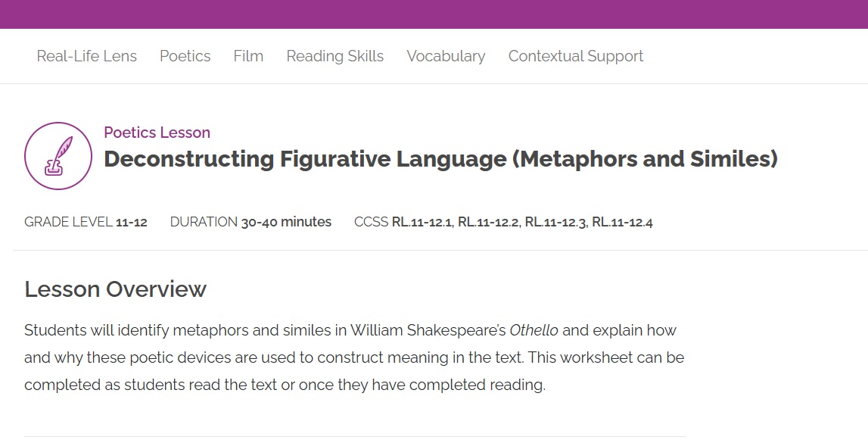Select the Grade Level 11-12 text
Image resolution: width=868 pixels, height=440 pixels.
click(x=86, y=222)
